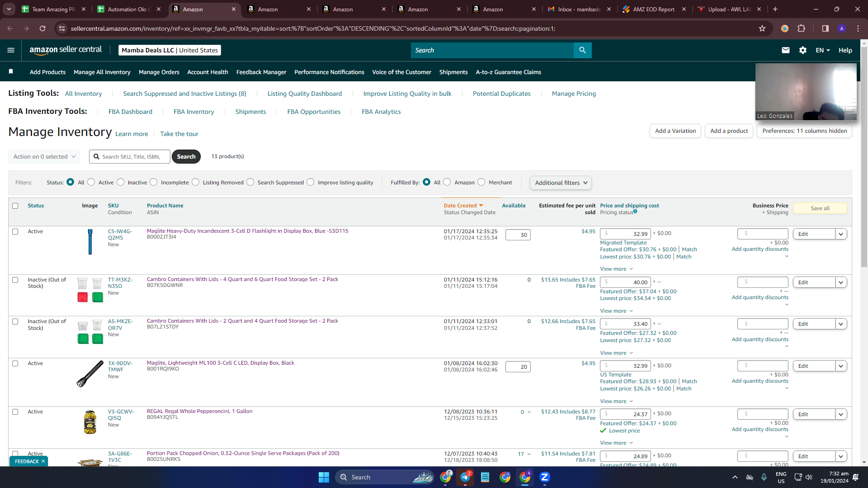The height and width of the screenshot is (488, 868).
Task: Click the Add a product button
Action: pos(729,131)
